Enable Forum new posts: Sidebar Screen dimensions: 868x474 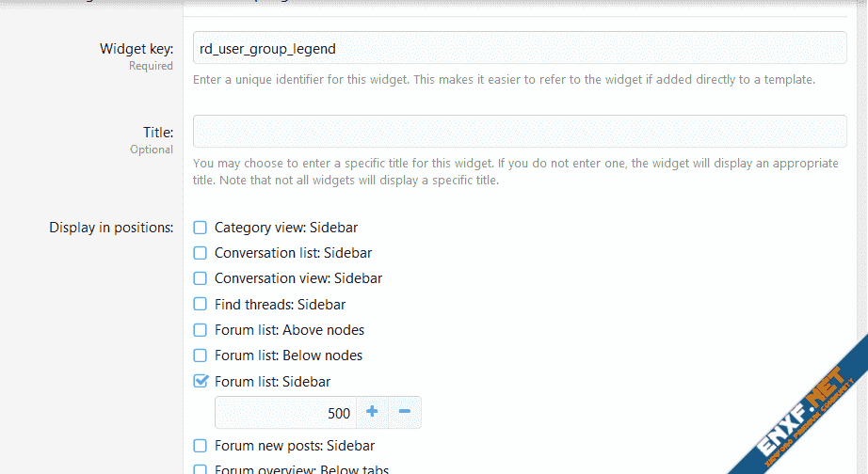pyautogui.click(x=200, y=446)
